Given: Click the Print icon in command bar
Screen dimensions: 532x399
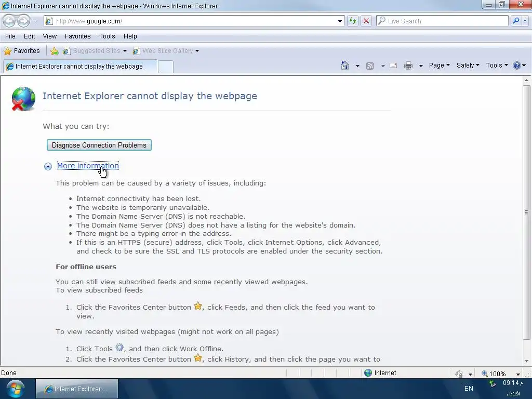Looking at the screenshot, I should [x=408, y=65].
